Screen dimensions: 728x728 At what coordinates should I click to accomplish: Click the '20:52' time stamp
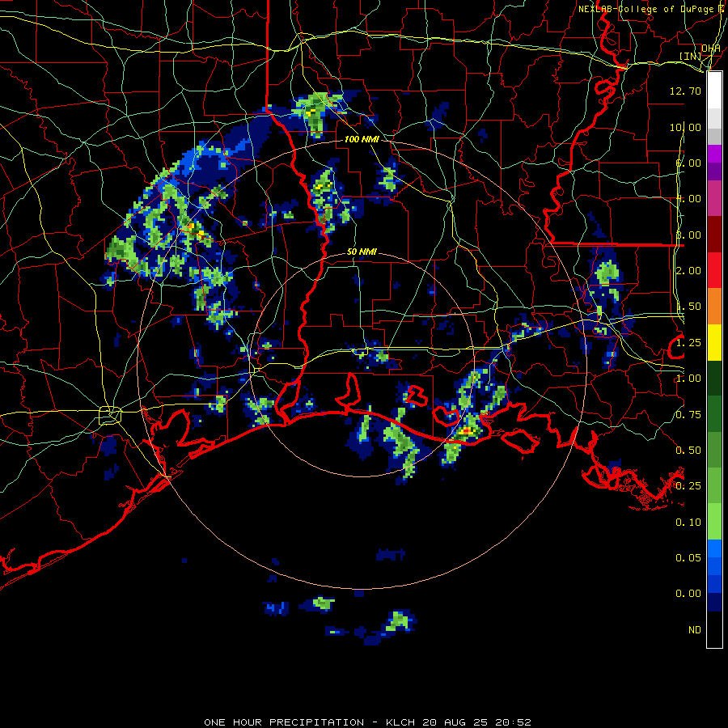pyautogui.click(x=514, y=722)
